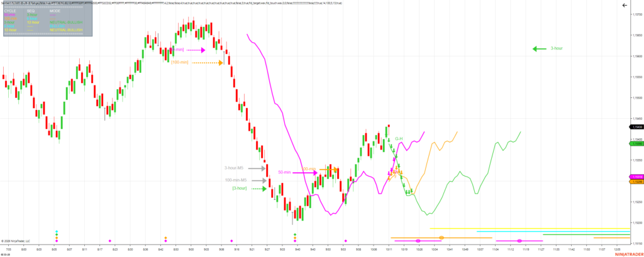Screen dimensions: 644x257
Task: Click the cyan diamond marker near 8:05
Action: (57, 231)
